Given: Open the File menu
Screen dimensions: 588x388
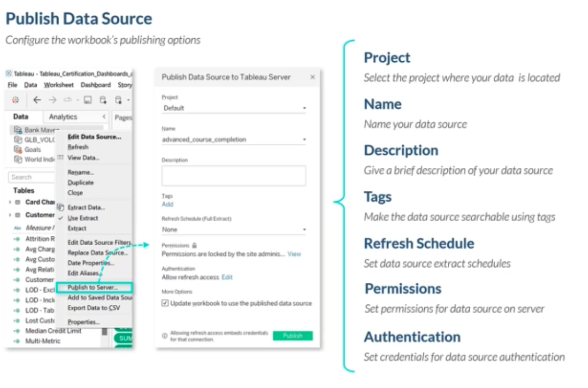Looking at the screenshot, I should pyautogui.click(x=12, y=85).
